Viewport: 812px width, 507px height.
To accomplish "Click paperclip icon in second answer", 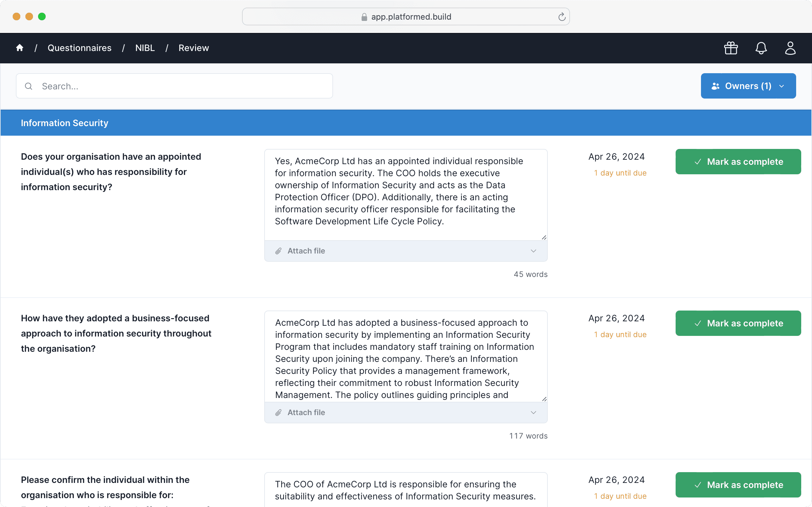I will coord(278,413).
